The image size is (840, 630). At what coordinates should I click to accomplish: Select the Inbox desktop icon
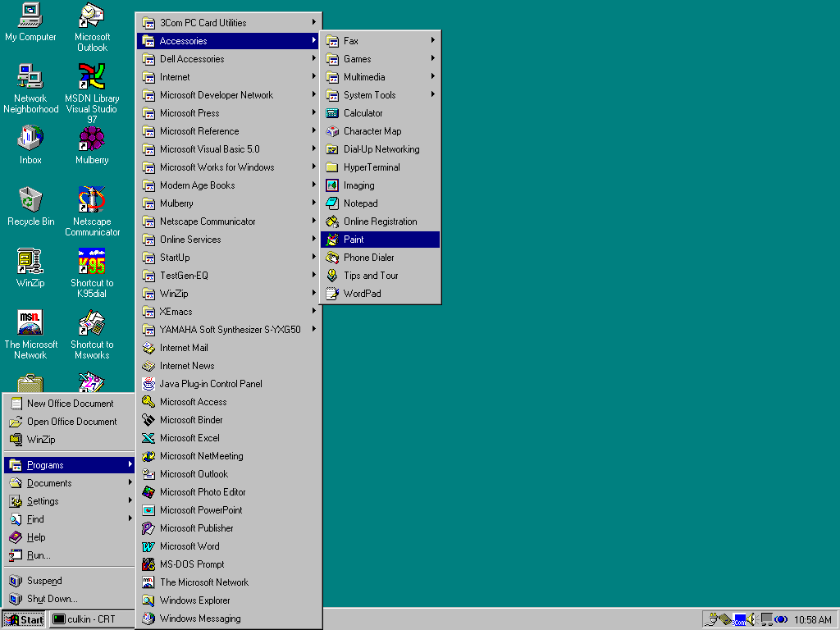(x=30, y=145)
